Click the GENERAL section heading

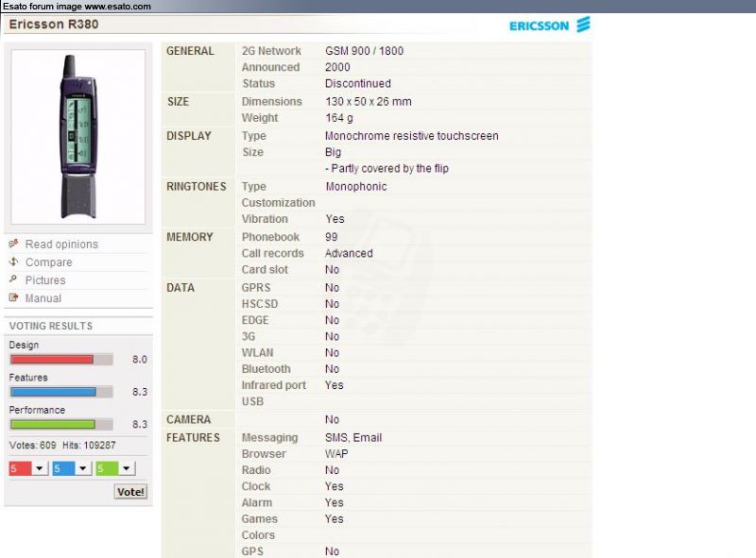(x=190, y=51)
